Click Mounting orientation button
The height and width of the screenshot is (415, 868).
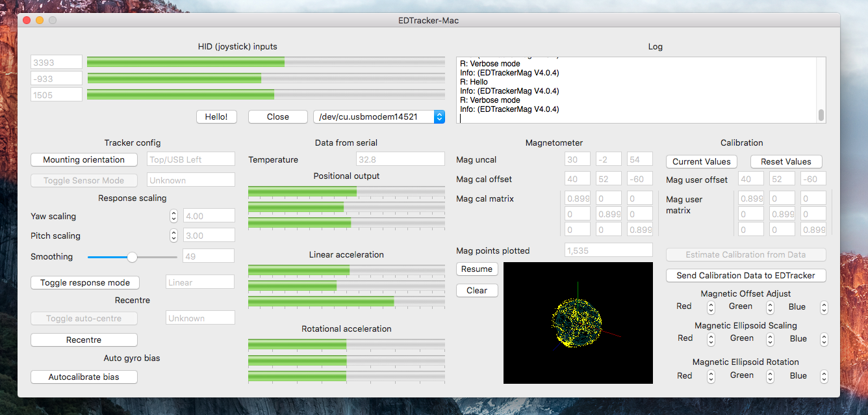coord(84,159)
